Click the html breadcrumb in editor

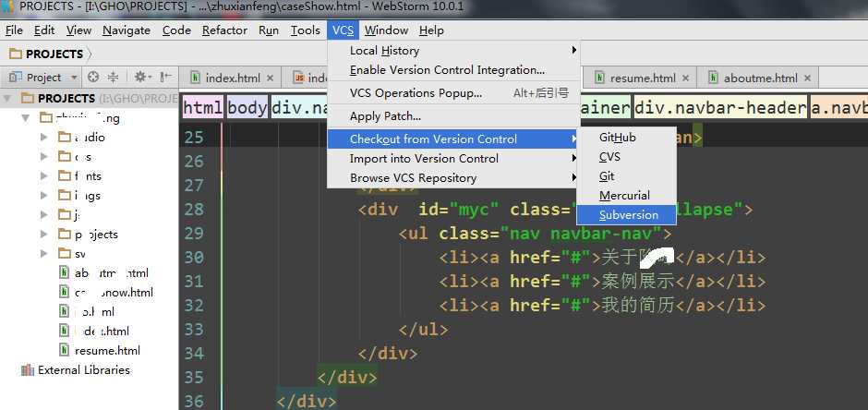pyautogui.click(x=203, y=108)
